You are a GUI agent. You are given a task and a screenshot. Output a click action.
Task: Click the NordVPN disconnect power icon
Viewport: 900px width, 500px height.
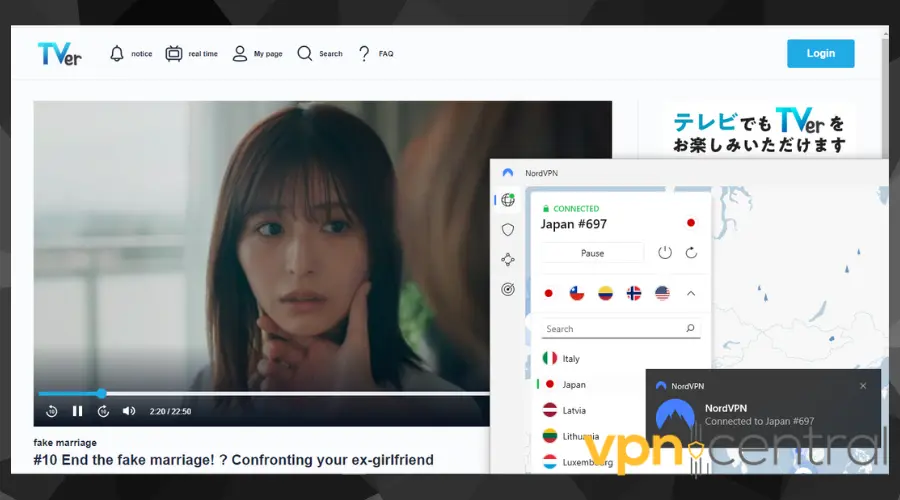665,253
